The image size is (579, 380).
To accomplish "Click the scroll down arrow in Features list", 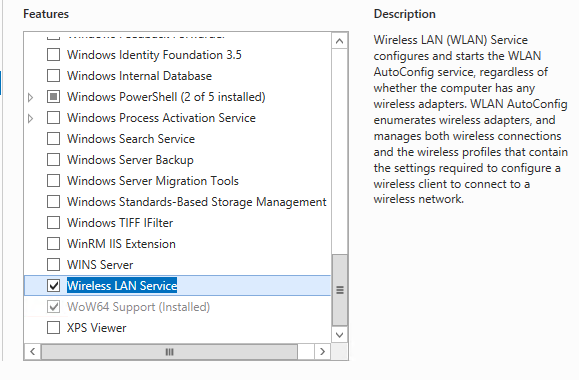I will click(340, 335).
